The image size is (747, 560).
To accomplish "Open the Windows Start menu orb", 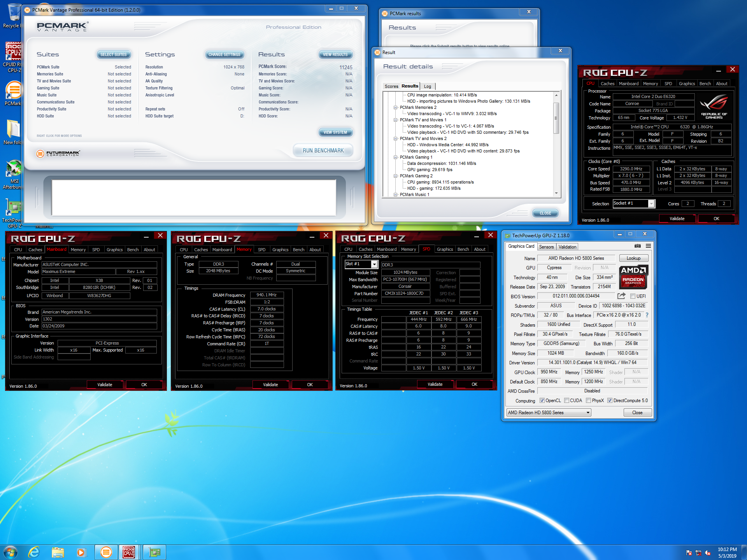I will point(11,552).
